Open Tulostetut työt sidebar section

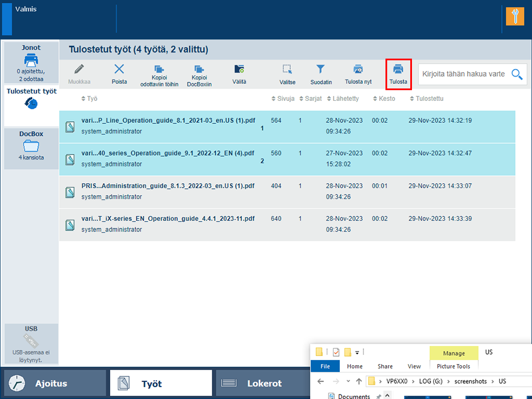31,105
